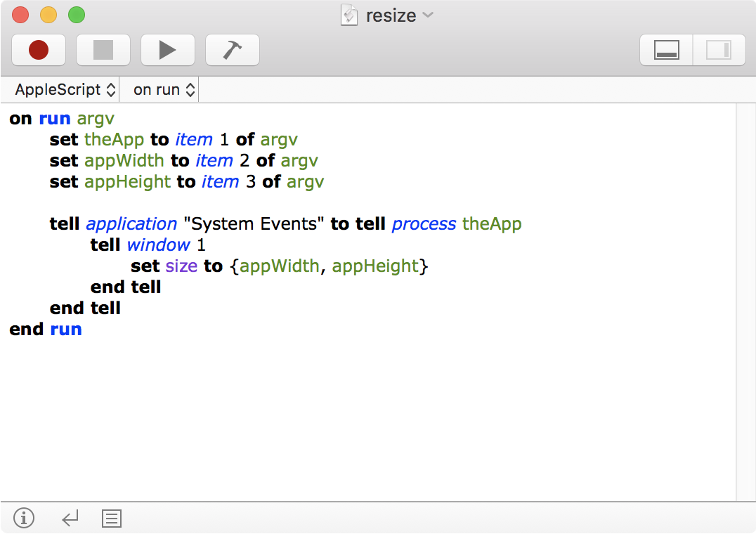Click the resize document icon in the titlebar
Viewport: 756px width, 534px height.
point(348,15)
